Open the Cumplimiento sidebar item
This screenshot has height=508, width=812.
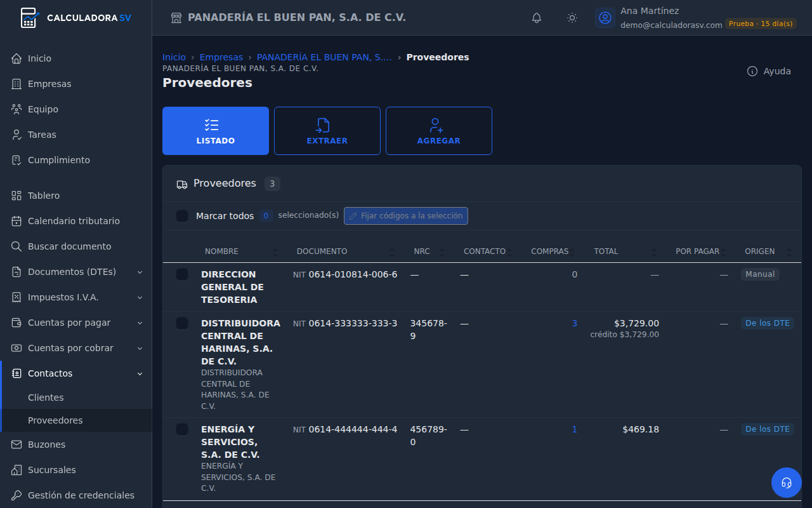pos(76,160)
